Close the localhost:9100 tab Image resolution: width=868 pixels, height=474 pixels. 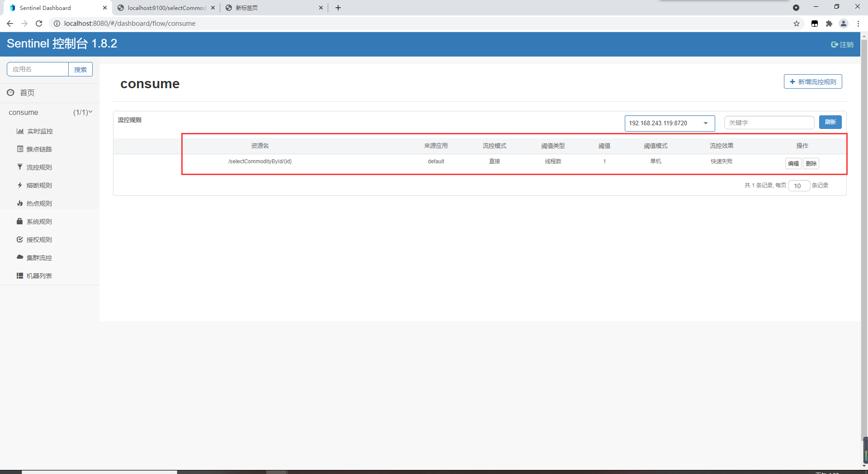(213, 8)
